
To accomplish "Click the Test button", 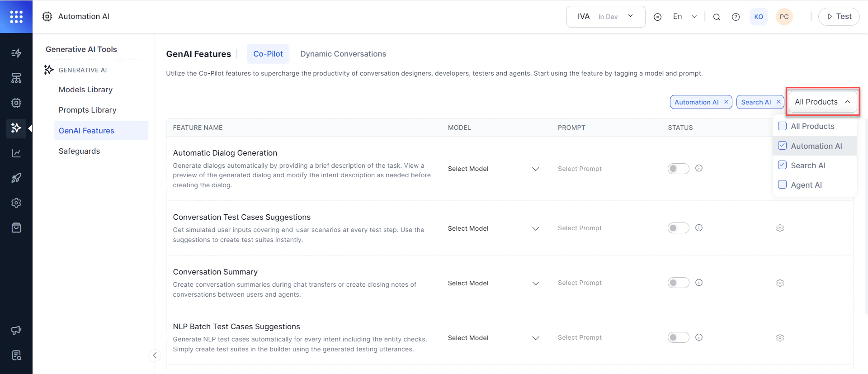I will 839,17.
